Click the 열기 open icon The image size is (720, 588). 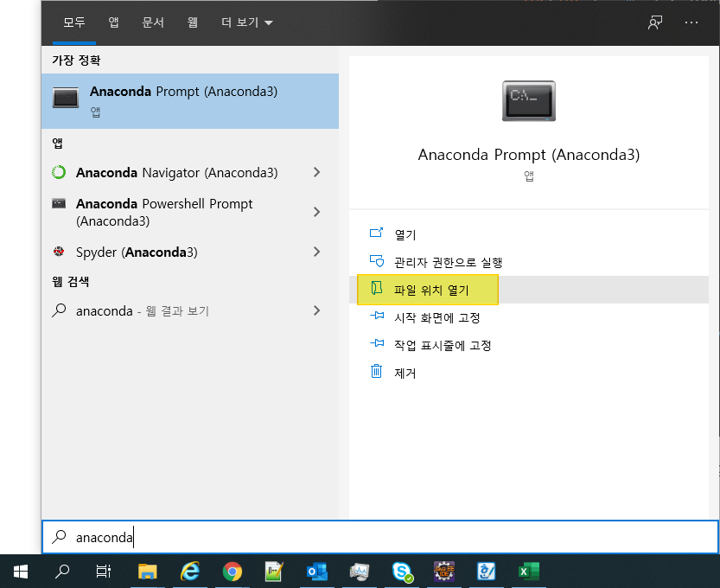pyautogui.click(x=376, y=233)
